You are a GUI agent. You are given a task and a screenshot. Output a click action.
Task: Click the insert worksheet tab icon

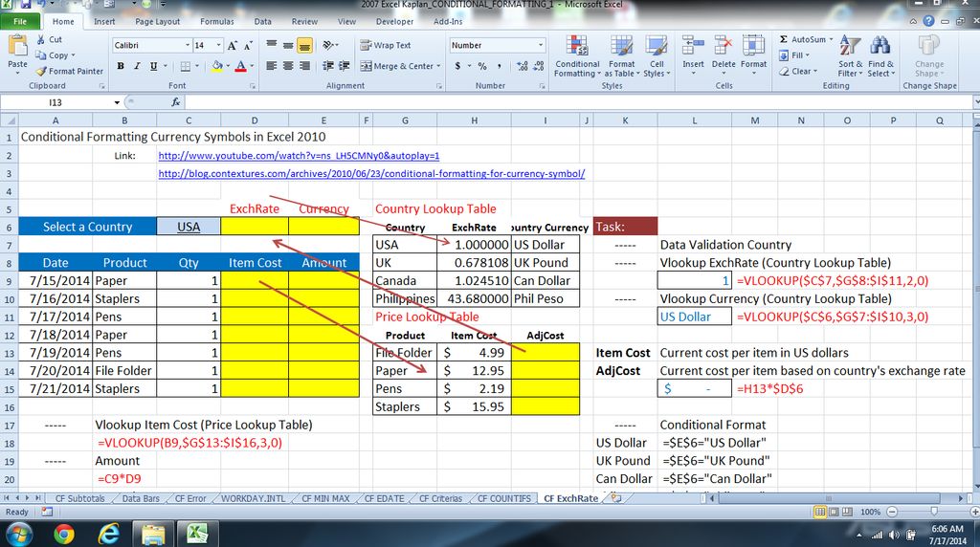pyautogui.click(x=616, y=498)
